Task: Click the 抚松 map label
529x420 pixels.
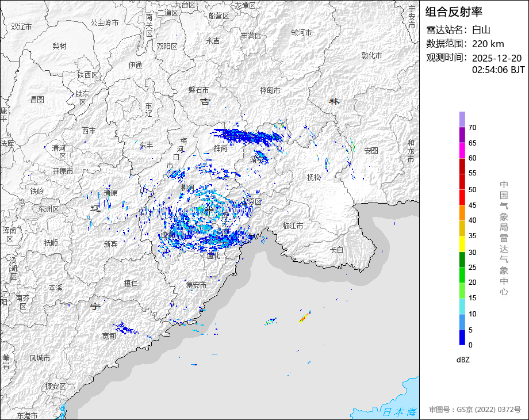Action: pyautogui.click(x=314, y=177)
